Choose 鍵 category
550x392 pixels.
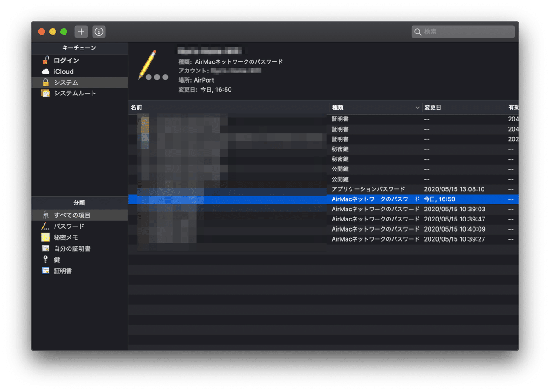pyautogui.click(x=79, y=259)
